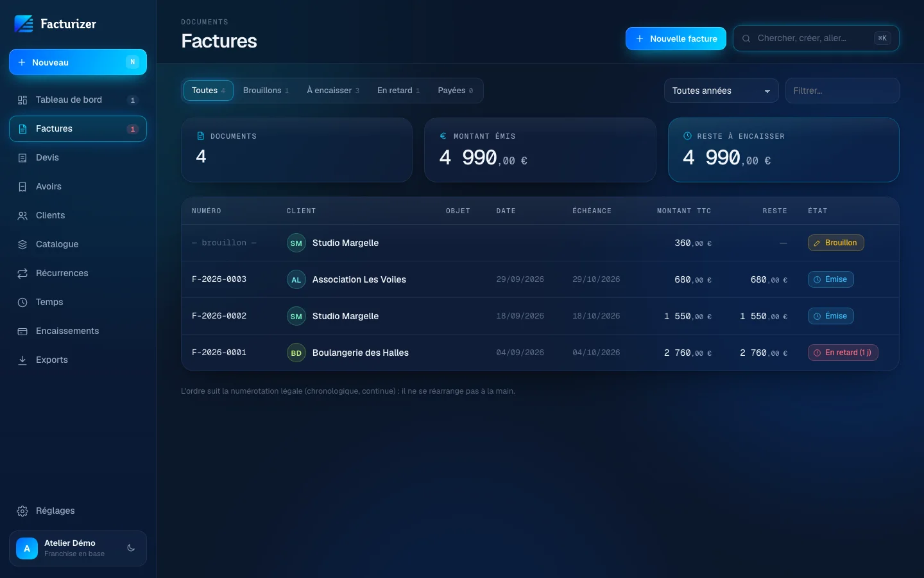
Task: Switch to the À encaisser tab
Action: click(x=333, y=91)
